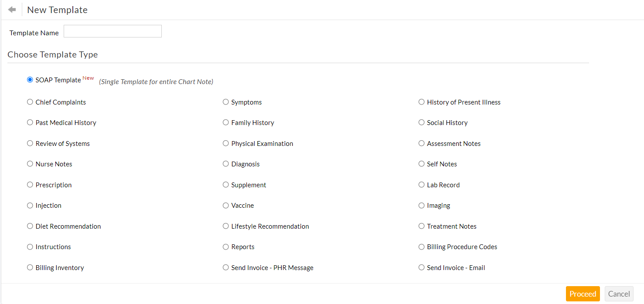644x304 pixels.
Task: Choose the Social History option
Action: click(421, 122)
